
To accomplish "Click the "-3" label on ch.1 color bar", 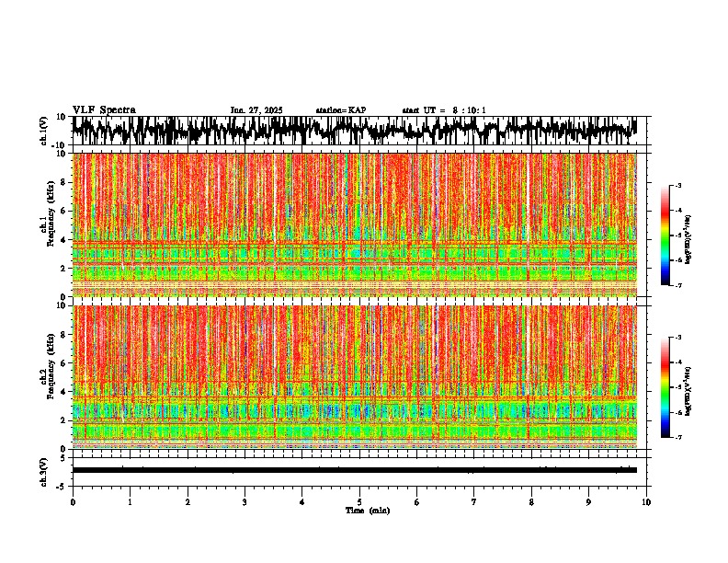I will (678, 186).
